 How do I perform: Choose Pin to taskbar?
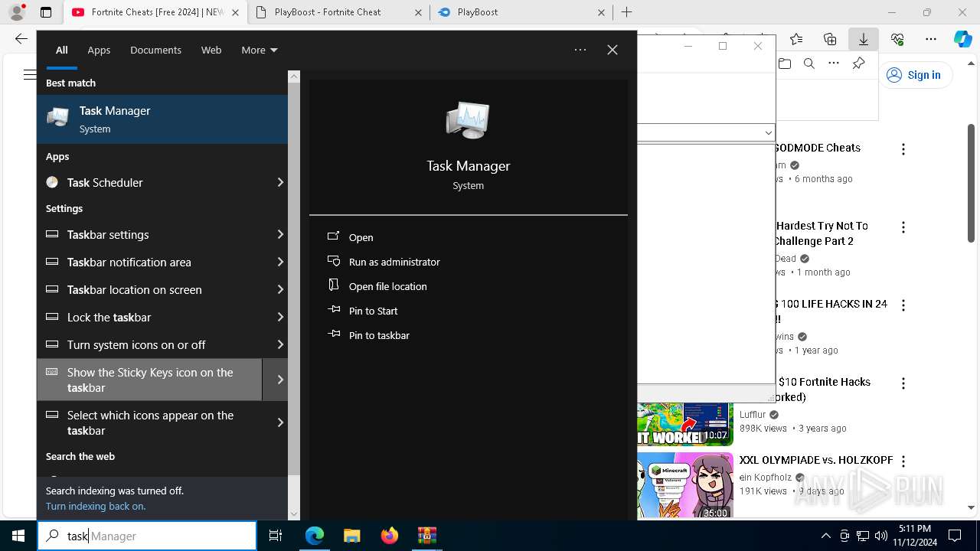379,335
